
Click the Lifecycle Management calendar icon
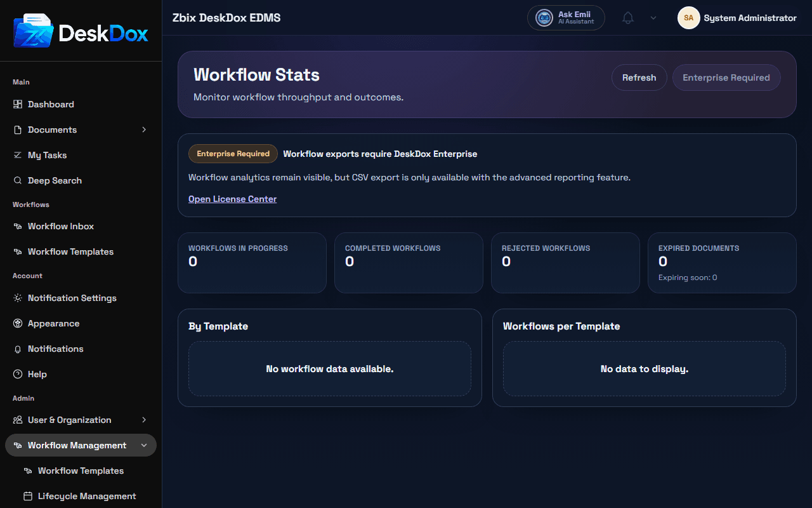(x=28, y=496)
